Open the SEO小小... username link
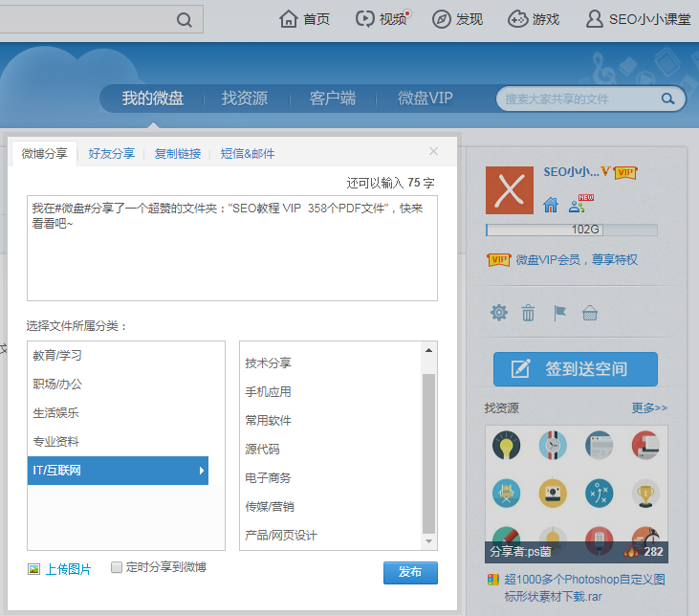This screenshot has width=699, height=616. pos(571,172)
